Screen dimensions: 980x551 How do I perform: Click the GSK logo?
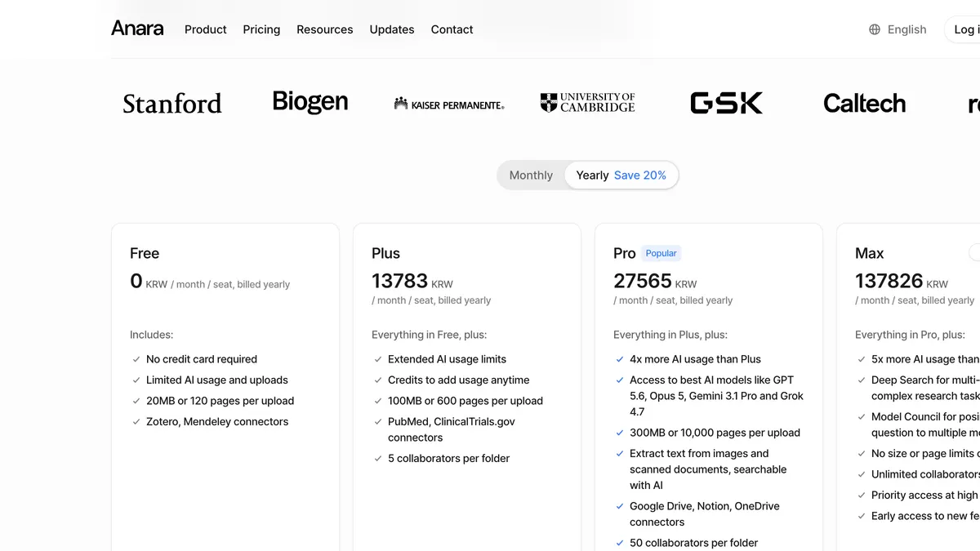coord(726,103)
